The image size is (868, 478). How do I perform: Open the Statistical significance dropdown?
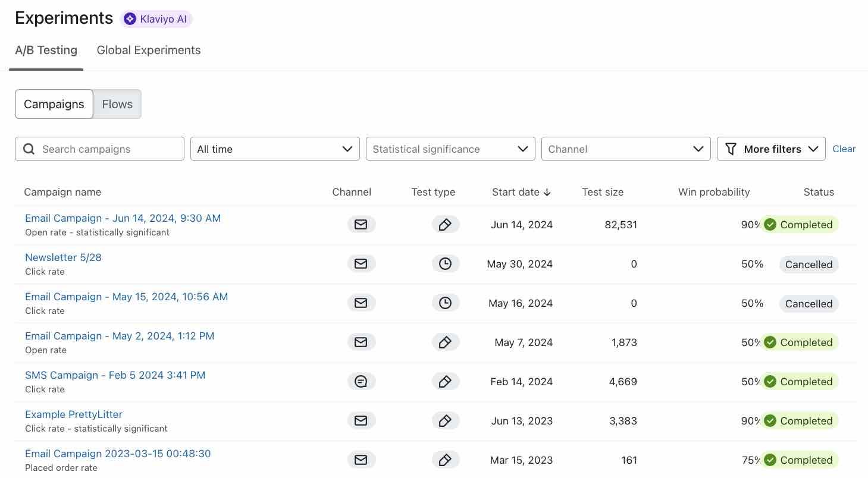(450, 149)
